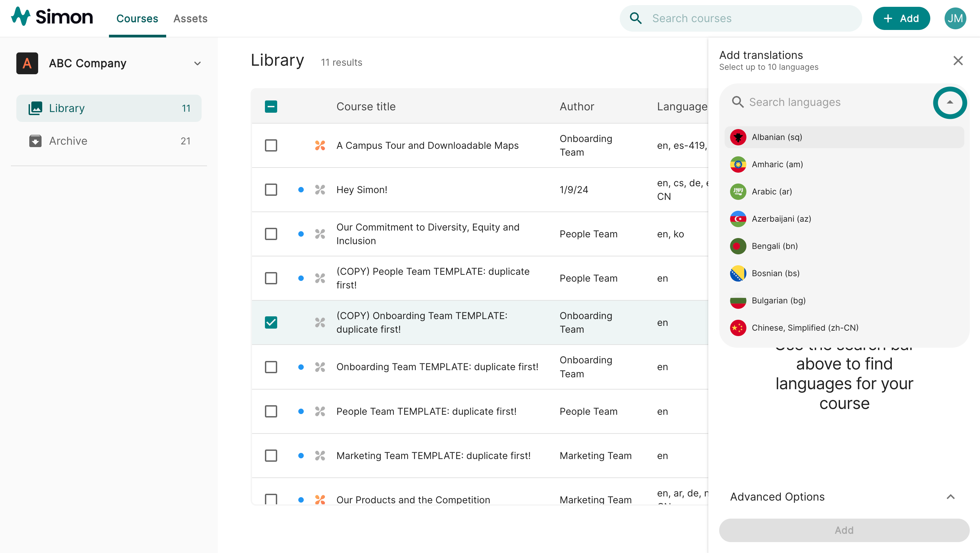This screenshot has width=980, height=553.
Task: Select Bulgarian (bg) from the language list
Action: [x=844, y=300]
